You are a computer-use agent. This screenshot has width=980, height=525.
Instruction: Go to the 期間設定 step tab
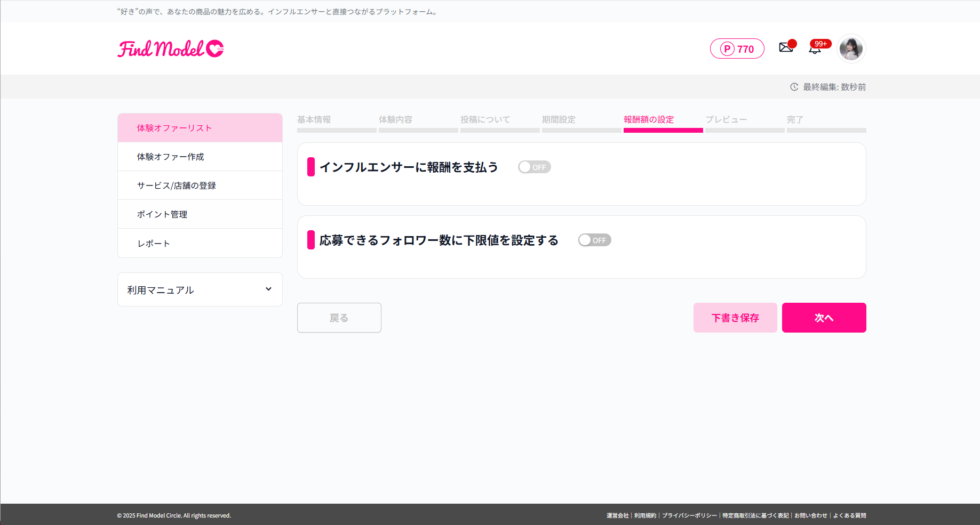tap(581, 123)
